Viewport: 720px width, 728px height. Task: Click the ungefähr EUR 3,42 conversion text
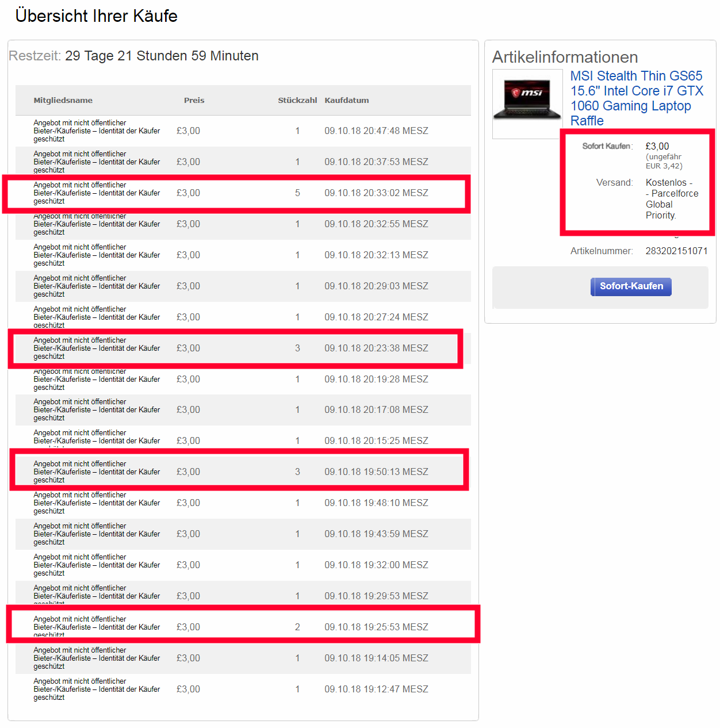[664, 161]
